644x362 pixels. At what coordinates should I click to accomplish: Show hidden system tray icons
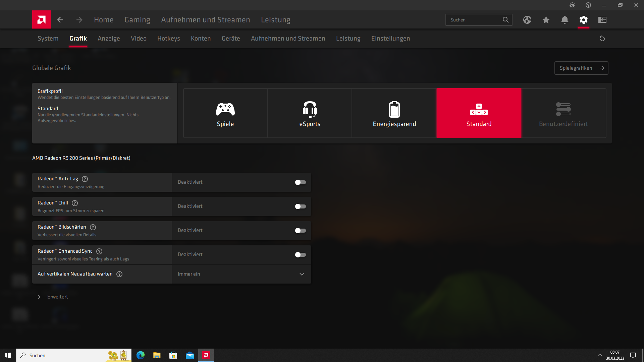600,355
